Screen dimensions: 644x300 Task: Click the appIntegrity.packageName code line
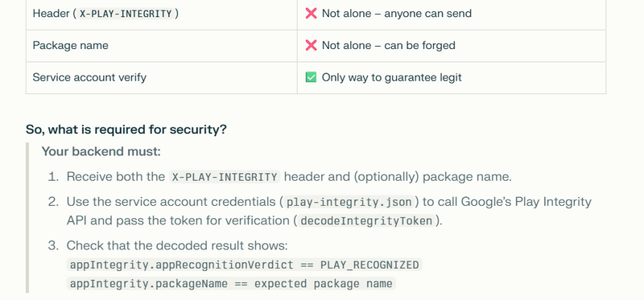231,284
